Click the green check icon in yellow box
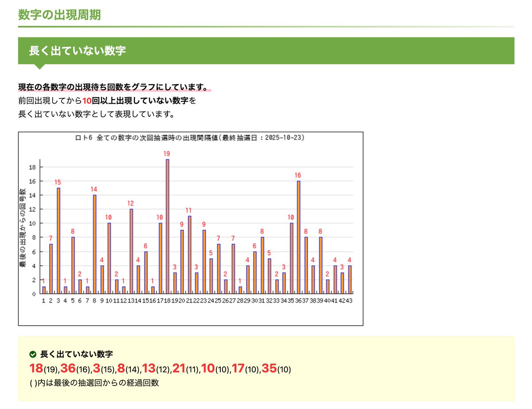The height and width of the screenshot is (409, 532). pos(32,354)
